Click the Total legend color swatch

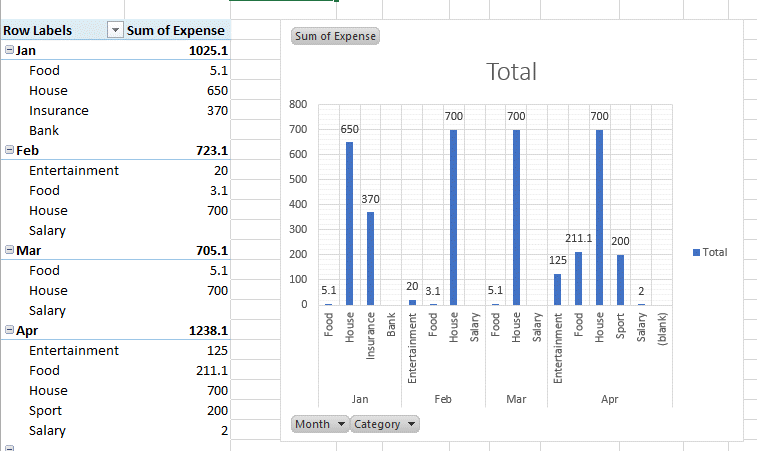[697, 253]
